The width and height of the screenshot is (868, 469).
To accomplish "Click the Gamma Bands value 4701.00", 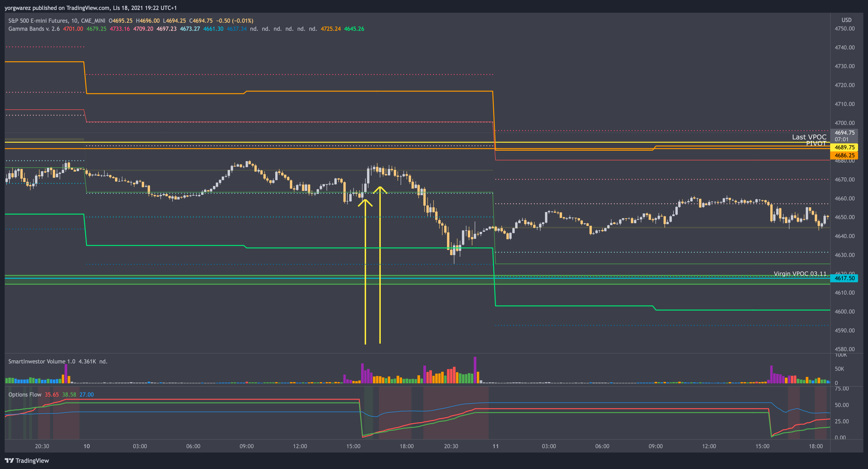I will pos(73,29).
